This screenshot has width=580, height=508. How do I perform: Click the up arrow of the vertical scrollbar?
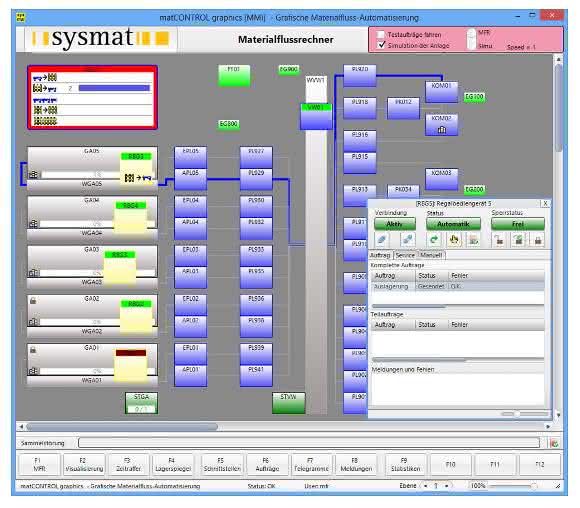[558, 59]
